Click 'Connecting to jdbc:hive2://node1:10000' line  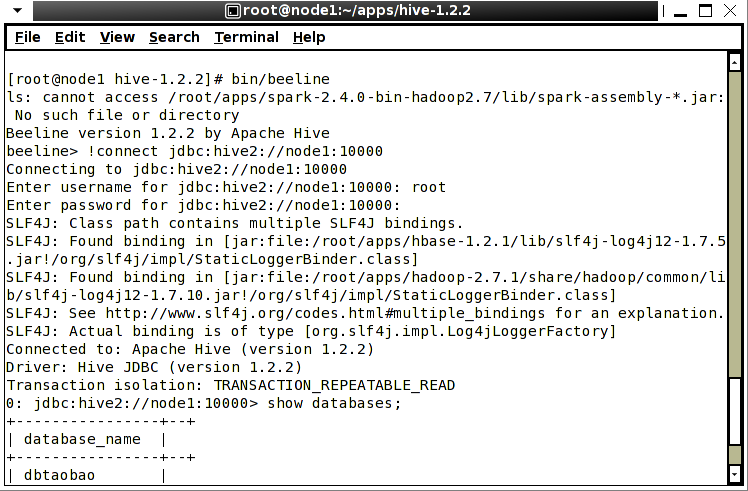point(177,169)
